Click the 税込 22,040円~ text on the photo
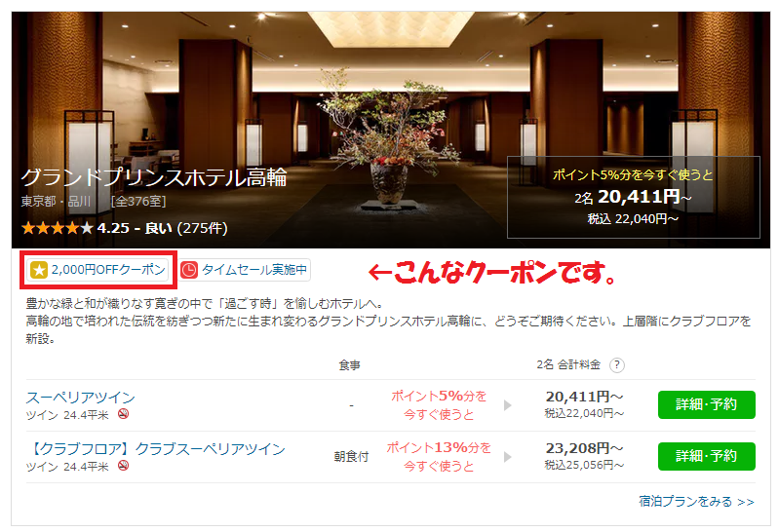Screen dimensions: 779x532 [x=633, y=219]
